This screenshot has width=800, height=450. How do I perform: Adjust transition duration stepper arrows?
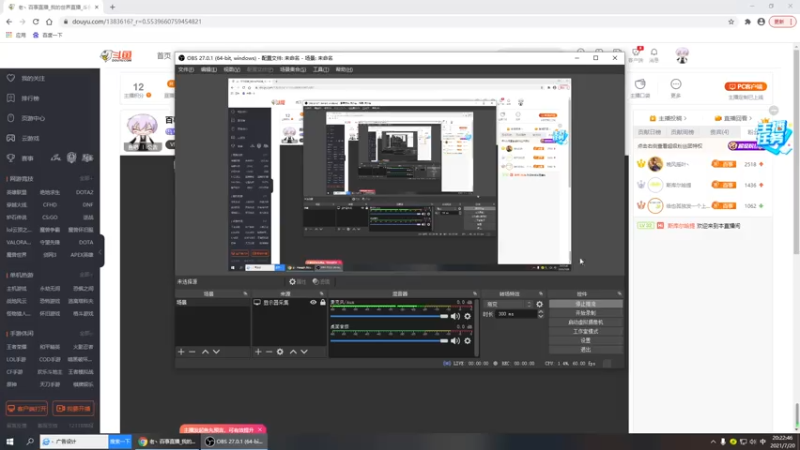(540, 314)
